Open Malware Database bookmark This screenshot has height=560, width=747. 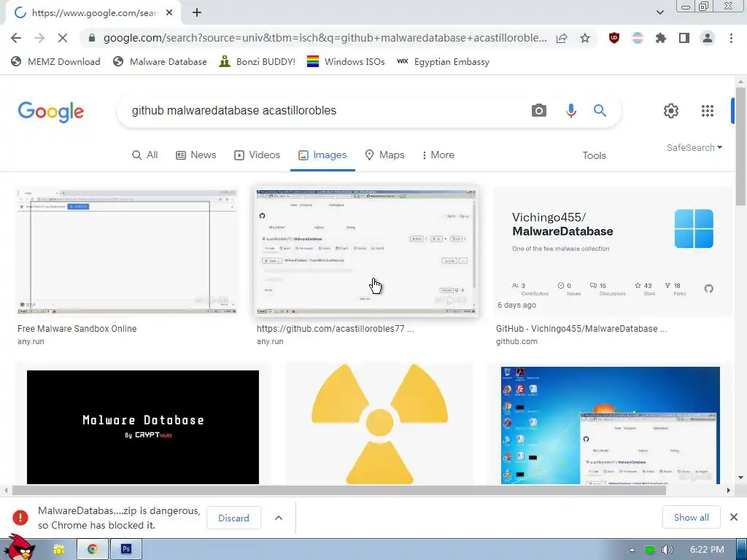(x=160, y=62)
